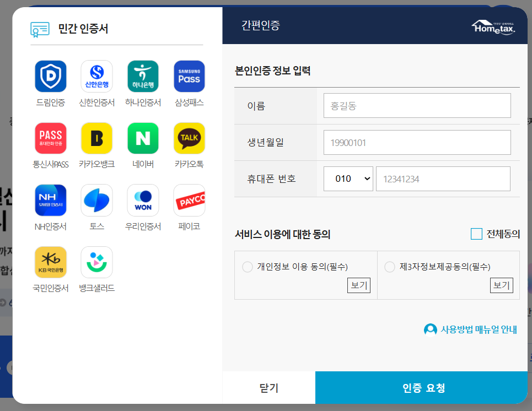The width and height of the screenshot is (532, 411).
Task: Select the 하나인증서 Hana Bank icon
Action: (x=143, y=76)
